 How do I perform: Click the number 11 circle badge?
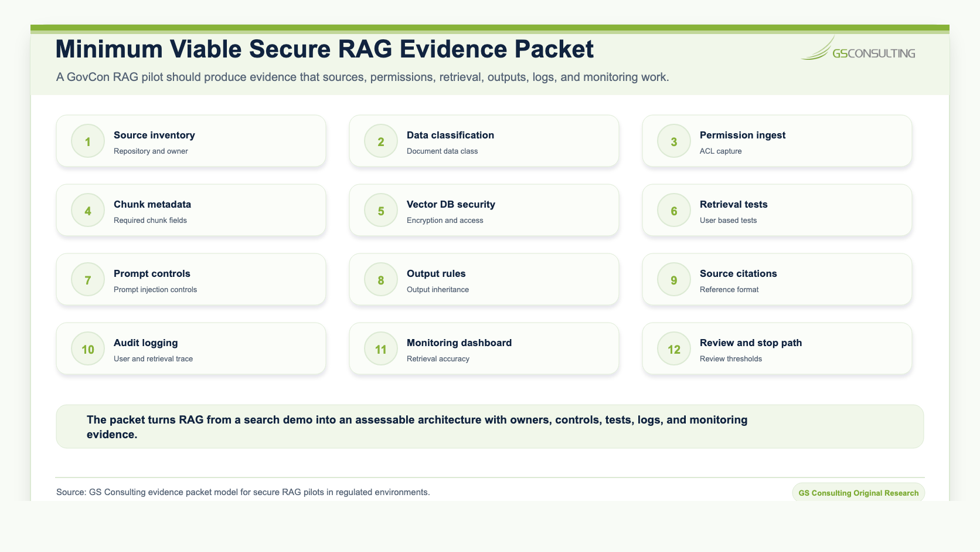click(381, 349)
